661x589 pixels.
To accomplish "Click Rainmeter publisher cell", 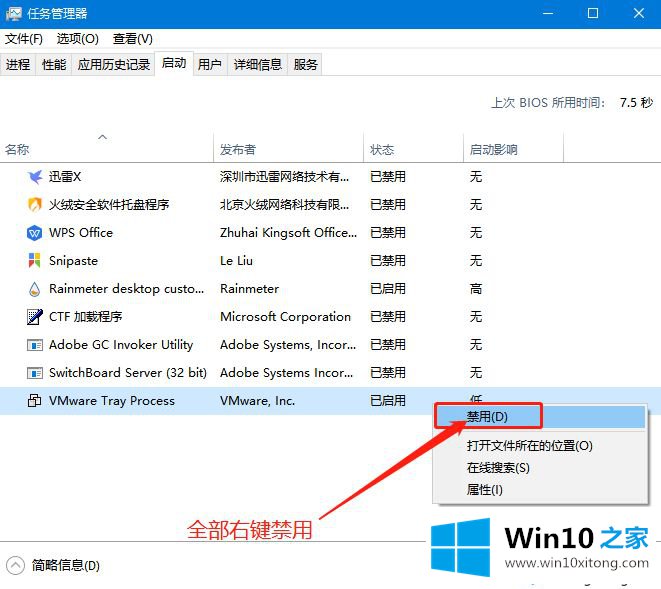I will [x=250, y=289].
